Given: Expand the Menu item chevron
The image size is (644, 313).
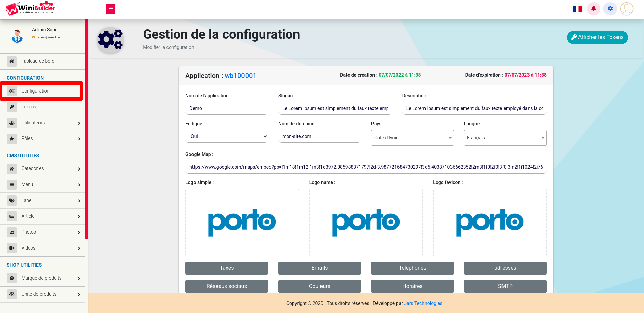Looking at the screenshot, I should [x=79, y=185].
